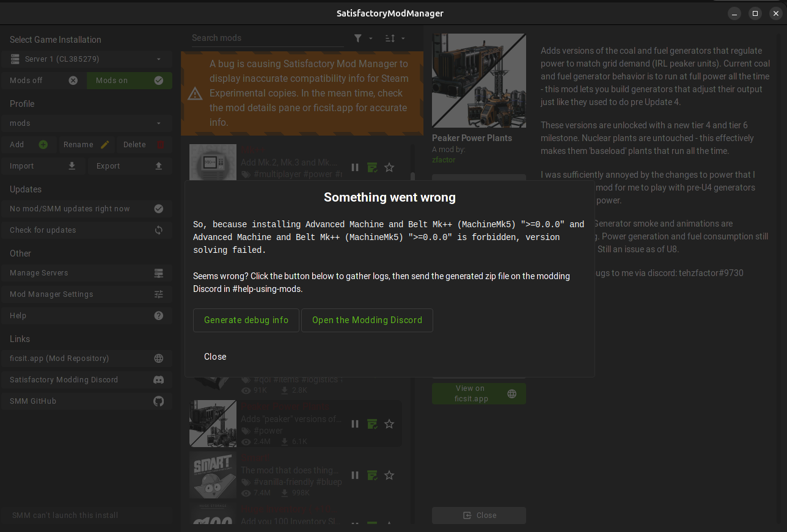Check for updates
787x532 pixels.
pyautogui.click(x=86, y=230)
